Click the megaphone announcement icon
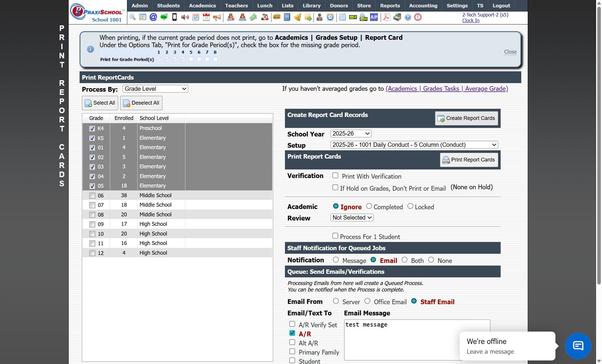602x364 pixels. pyautogui.click(x=217, y=17)
